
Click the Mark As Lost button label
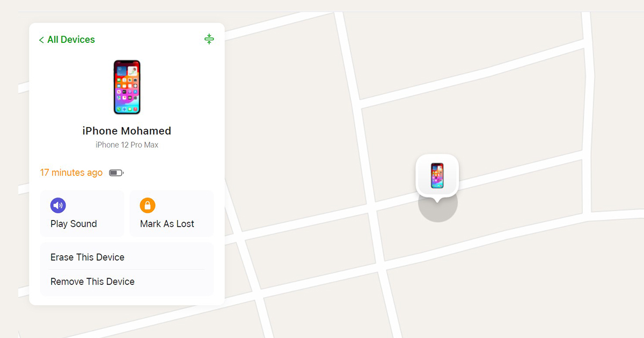pos(167,224)
